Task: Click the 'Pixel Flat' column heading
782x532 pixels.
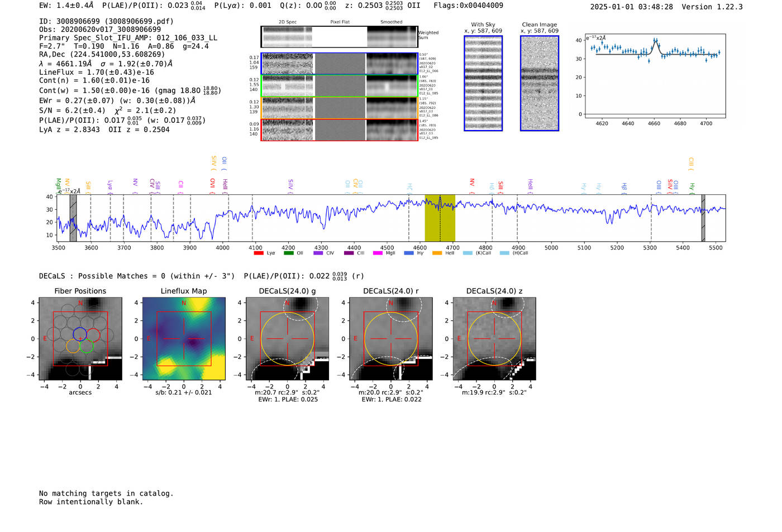Action: pos(340,22)
